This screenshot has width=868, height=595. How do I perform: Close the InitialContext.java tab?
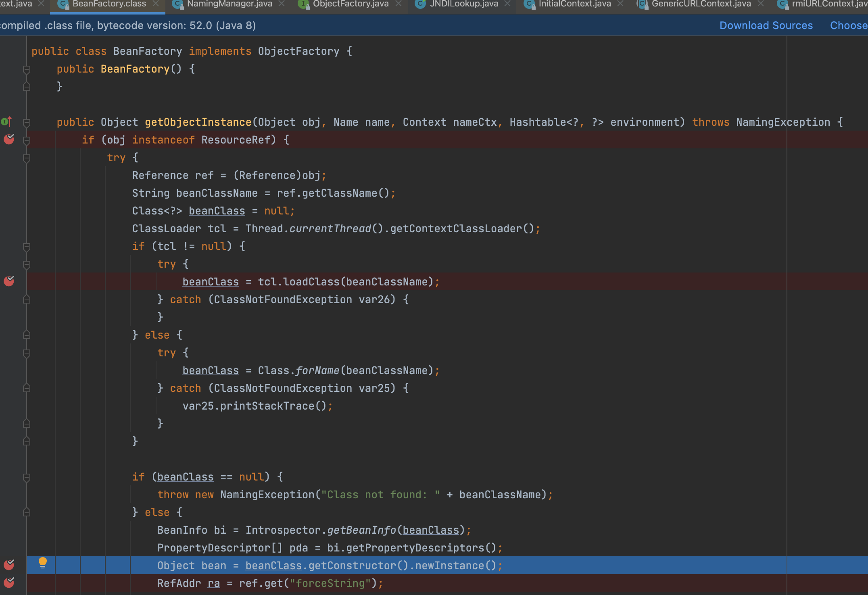point(620,4)
